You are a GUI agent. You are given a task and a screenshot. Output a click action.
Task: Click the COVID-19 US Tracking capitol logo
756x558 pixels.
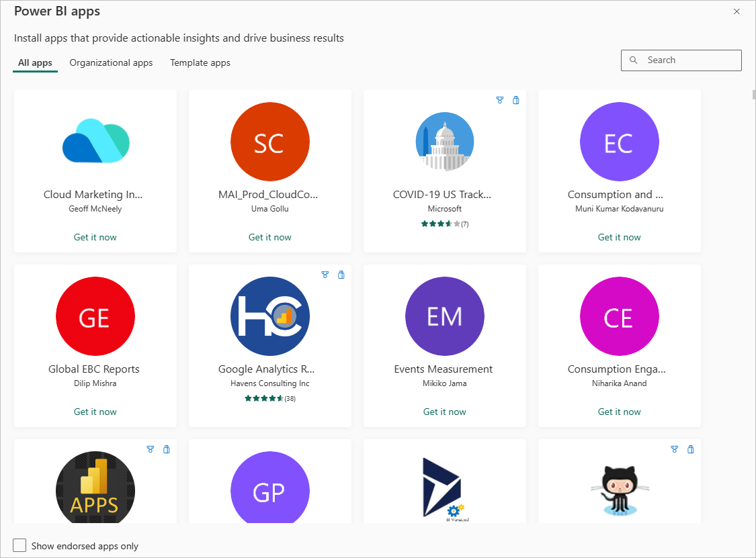tap(445, 142)
